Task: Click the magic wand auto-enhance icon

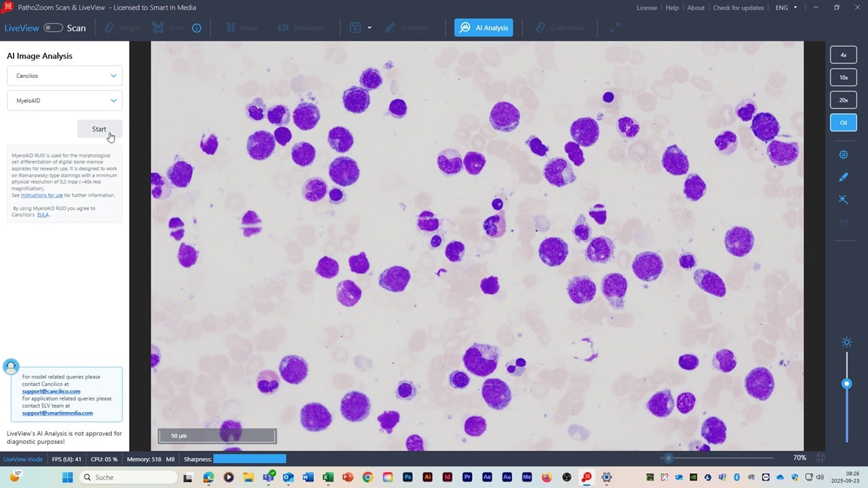Action: pos(844,199)
